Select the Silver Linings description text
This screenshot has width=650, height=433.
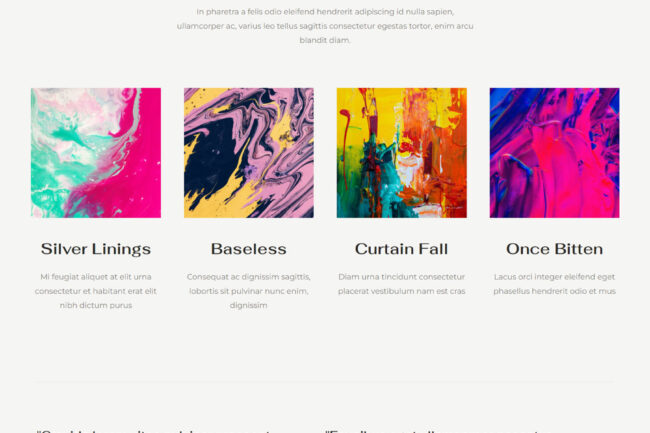point(96,291)
